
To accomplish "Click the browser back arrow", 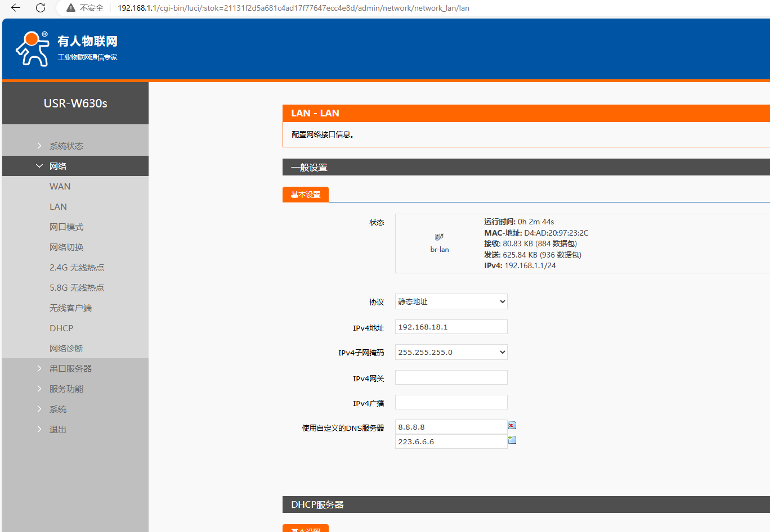I will (16, 8).
